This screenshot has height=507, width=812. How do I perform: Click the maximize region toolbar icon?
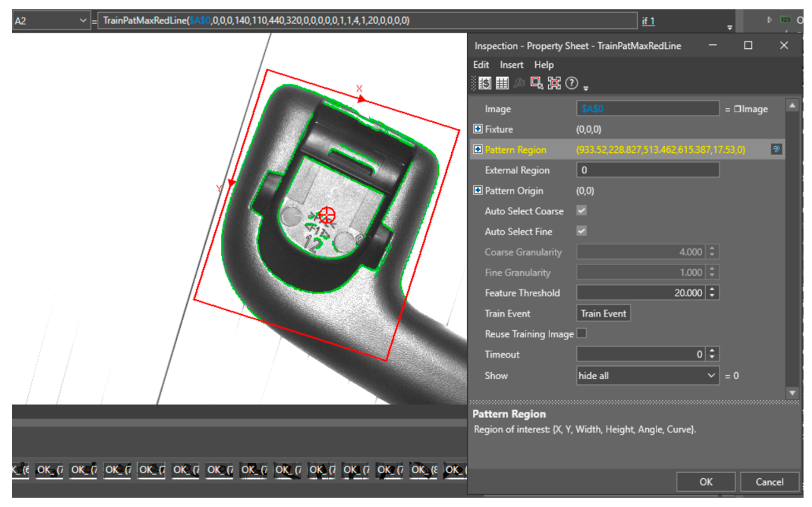click(x=554, y=83)
